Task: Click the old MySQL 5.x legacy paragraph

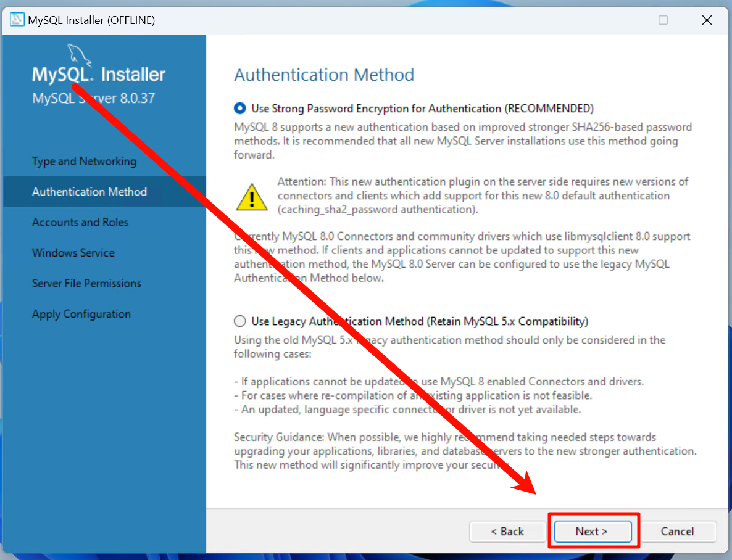Action: click(449, 347)
